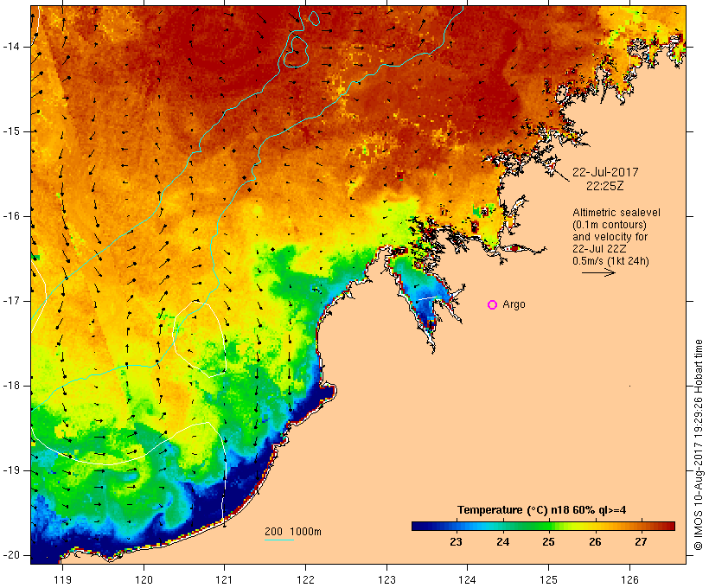The height and width of the screenshot is (588, 709).
Task: Click the temperature color bar legend
Action: point(543,526)
